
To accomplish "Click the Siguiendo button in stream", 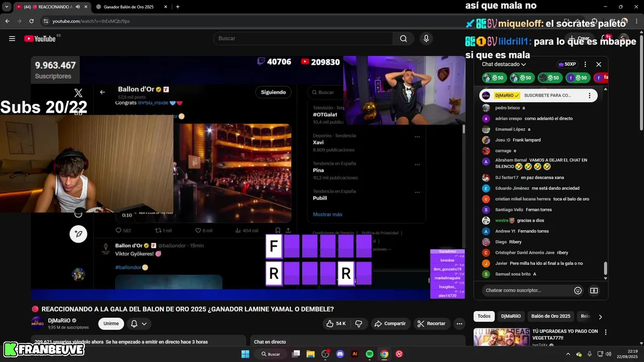I will coord(273,92).
